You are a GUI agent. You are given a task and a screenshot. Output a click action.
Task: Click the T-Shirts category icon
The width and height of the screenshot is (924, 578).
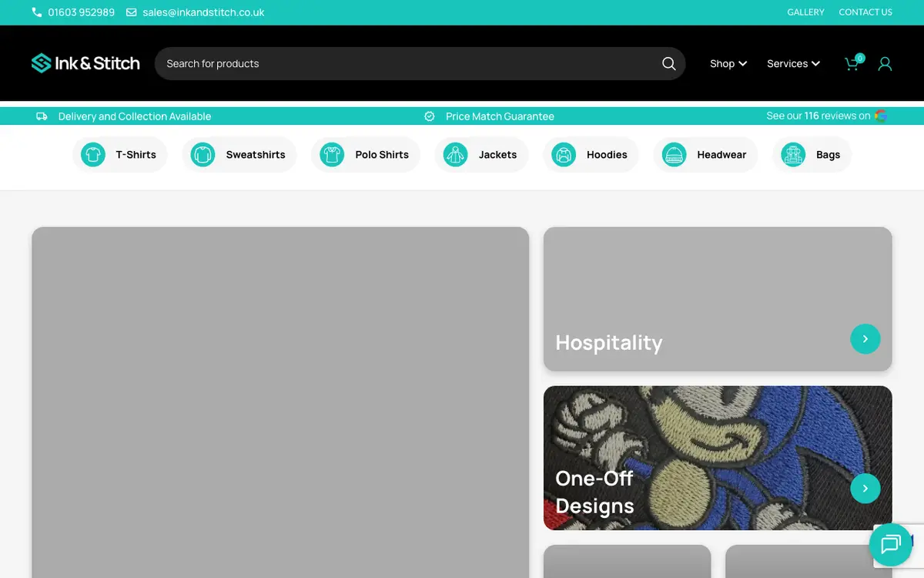tap(93, 155)
